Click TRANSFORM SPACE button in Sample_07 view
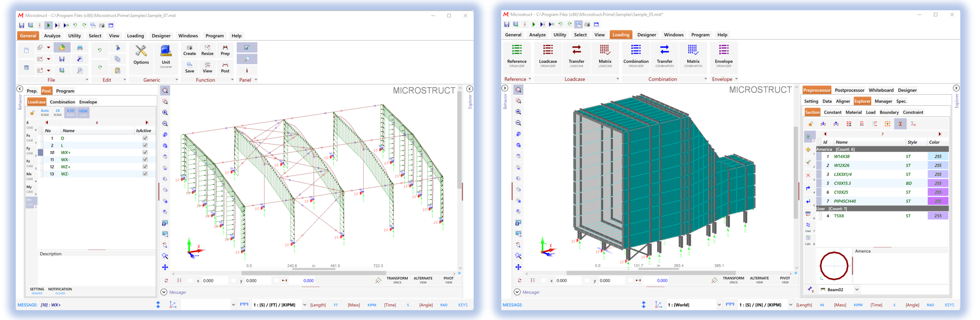Viewport: 980px width, 320px height. coord(397,280)
